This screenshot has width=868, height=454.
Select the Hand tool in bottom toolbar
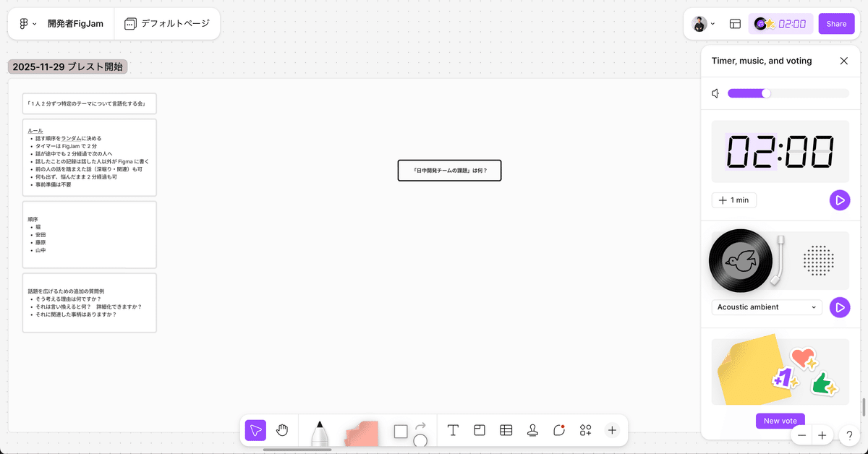coord(282,430)
